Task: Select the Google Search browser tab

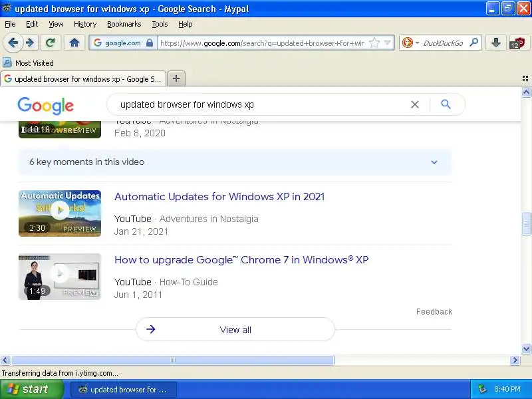Action: click(x=83, y=79)
